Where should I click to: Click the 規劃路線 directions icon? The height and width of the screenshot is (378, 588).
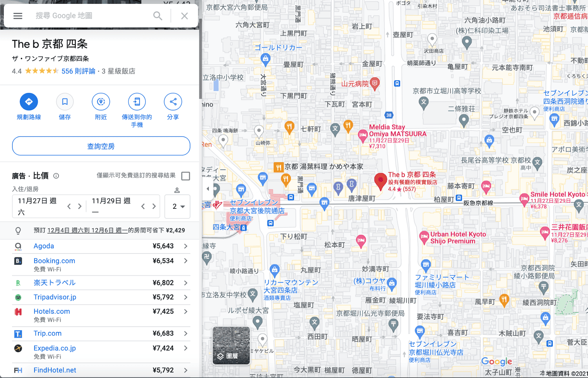point(29,102)
